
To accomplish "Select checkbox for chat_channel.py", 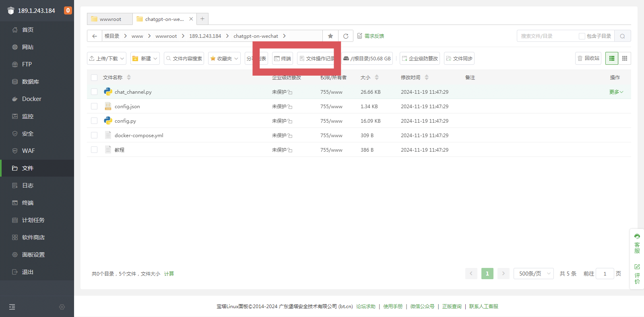I will click(94, 92).
